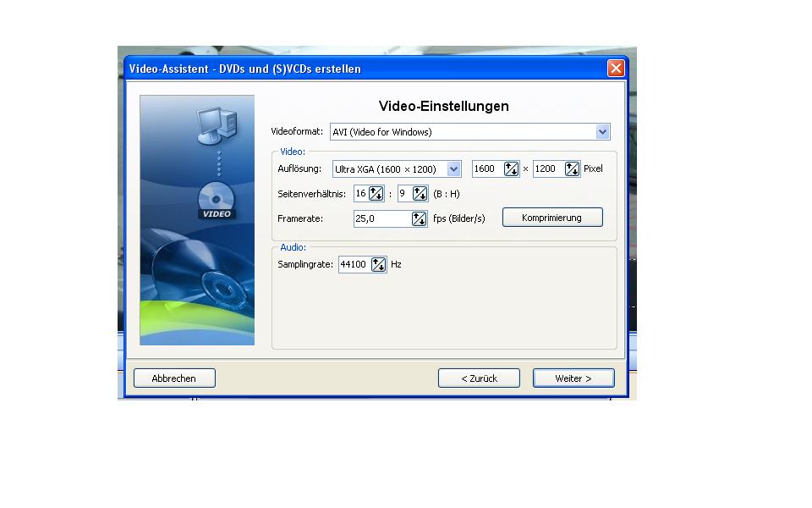The width and height of the screenshot is (812, 508).
Task: Open the Videoformat dropdown list
Action: 602,132
